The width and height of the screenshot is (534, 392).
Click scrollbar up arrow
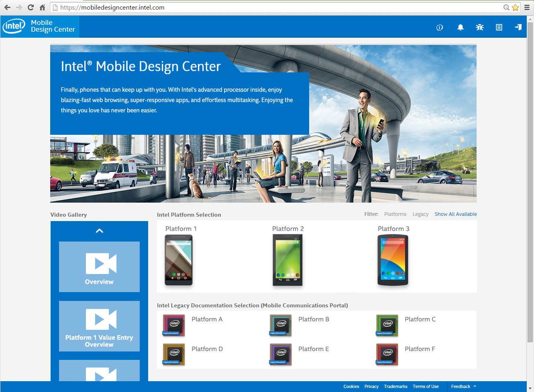coord(530,19)
